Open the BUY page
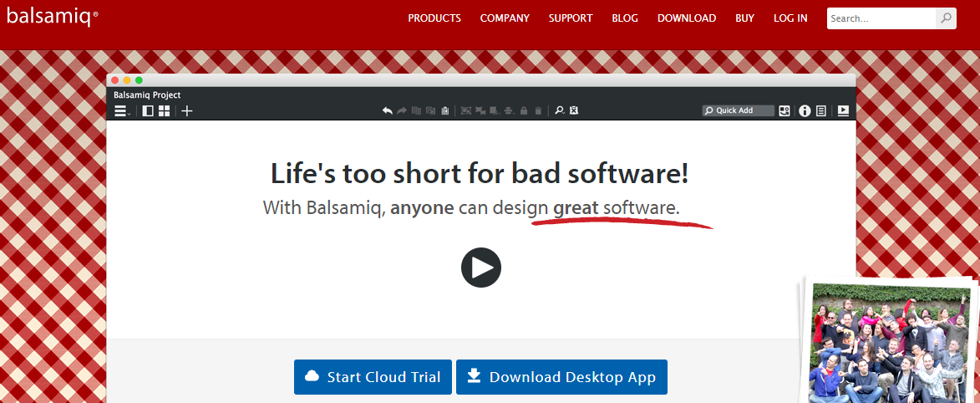Image resolution: width=980 pixels, height=403 pixels. tap(745, 18)
